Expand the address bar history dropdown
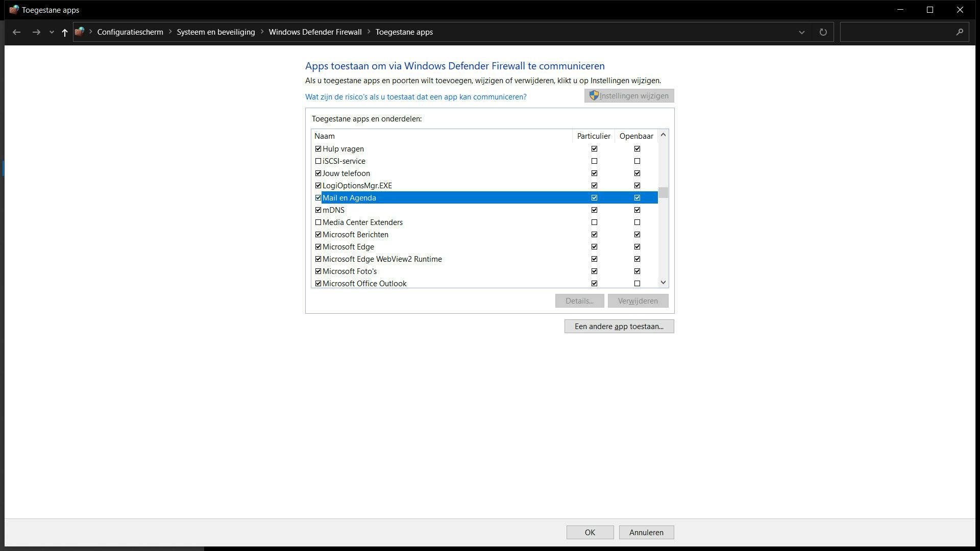The height and width of the screenshot is (551, 980). coord(801,32)
